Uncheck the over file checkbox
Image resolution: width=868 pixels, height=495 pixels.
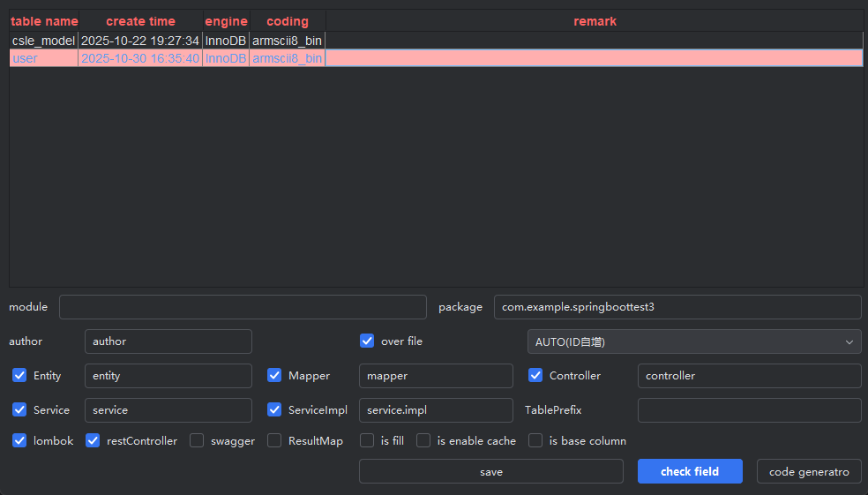pos(367,341)
